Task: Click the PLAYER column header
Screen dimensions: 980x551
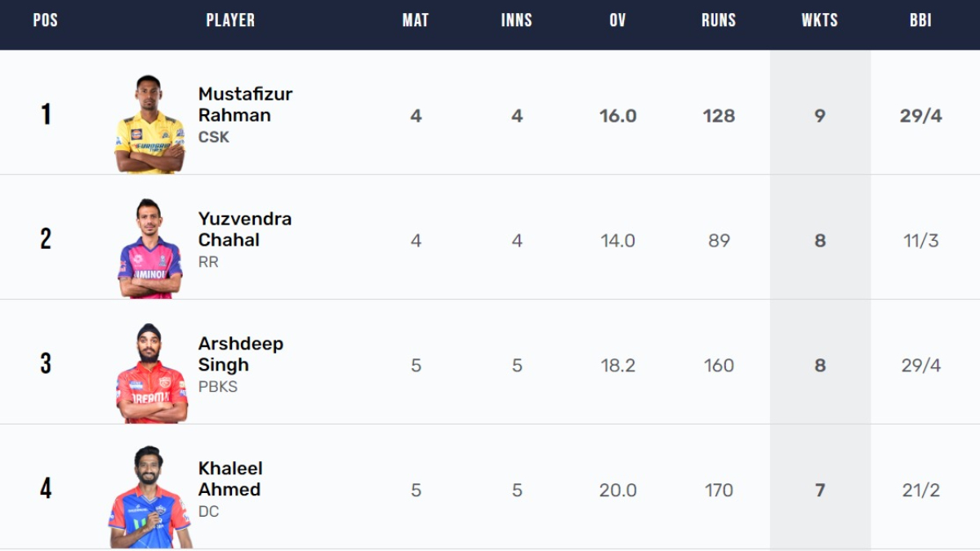Action: (x=230, y=20)
